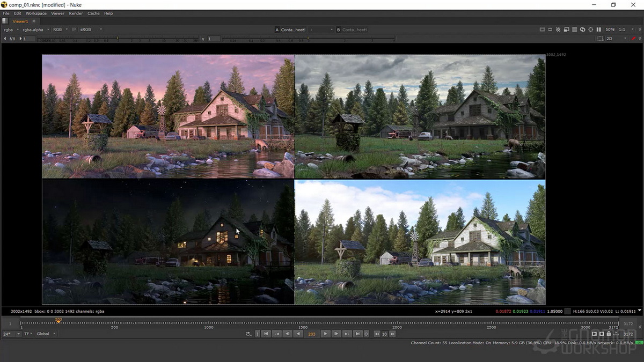Expand the 2D view mode dropdown
The width and height of the screenshot is (644, 362).
point(616,39)
